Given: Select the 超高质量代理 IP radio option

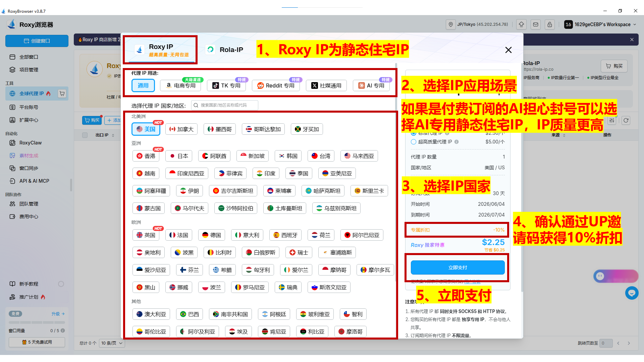Looking at the screenshot, I should (414, 142).
